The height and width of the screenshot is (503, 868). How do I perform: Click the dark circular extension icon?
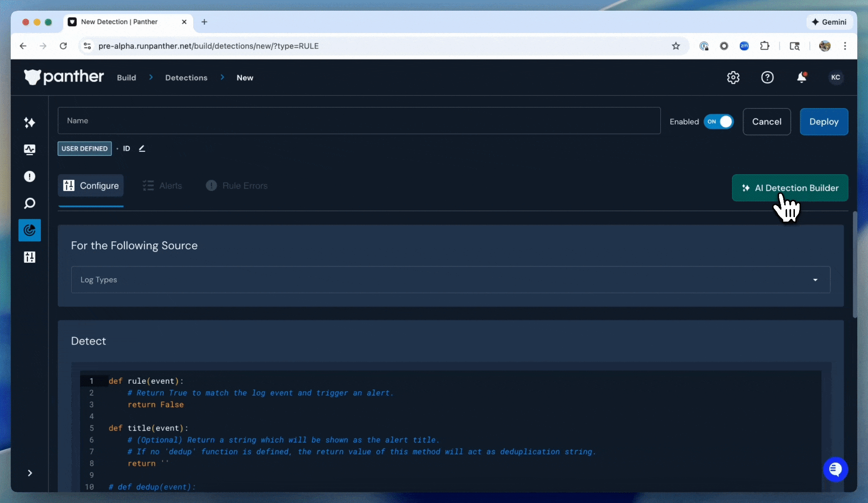[724, 46]
